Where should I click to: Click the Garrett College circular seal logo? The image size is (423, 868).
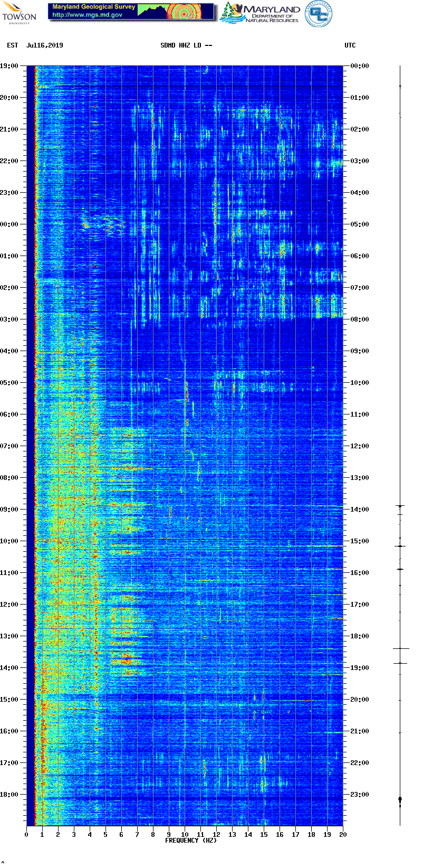[319, 13]
